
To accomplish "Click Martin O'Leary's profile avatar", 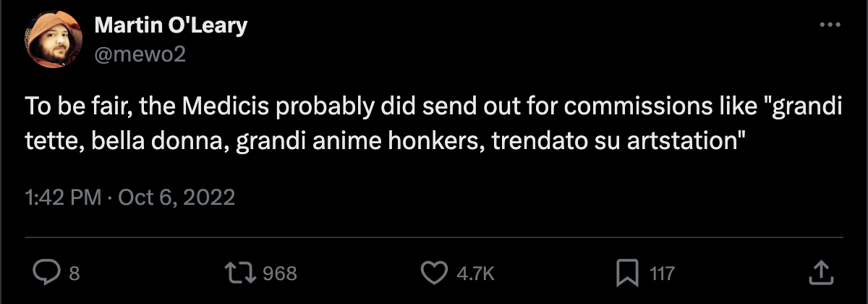I will coord(52,38).
